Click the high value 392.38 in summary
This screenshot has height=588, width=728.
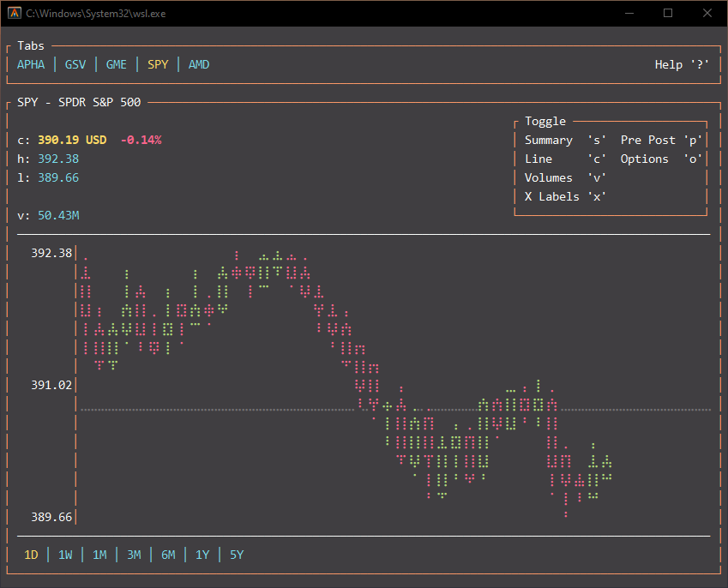(x=58, y=159)
